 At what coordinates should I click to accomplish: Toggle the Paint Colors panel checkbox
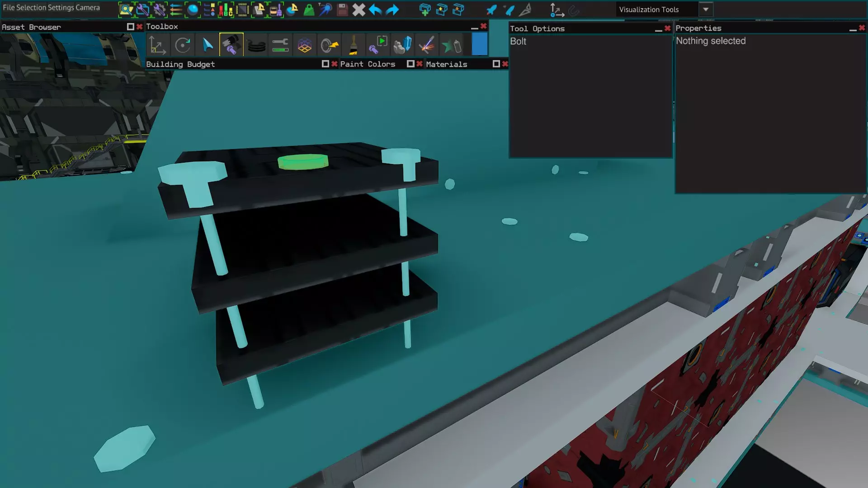(x=410, y=64)
